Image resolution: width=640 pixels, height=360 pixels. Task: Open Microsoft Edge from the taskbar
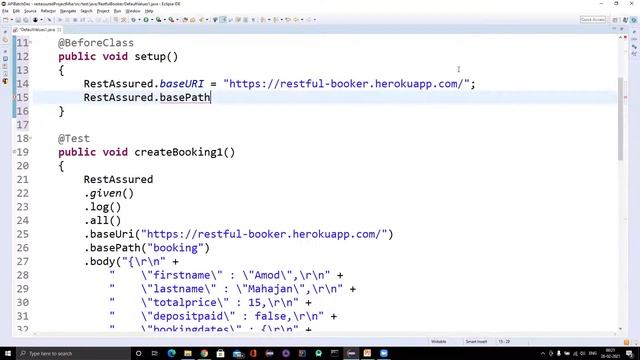[x=171, y=353]
